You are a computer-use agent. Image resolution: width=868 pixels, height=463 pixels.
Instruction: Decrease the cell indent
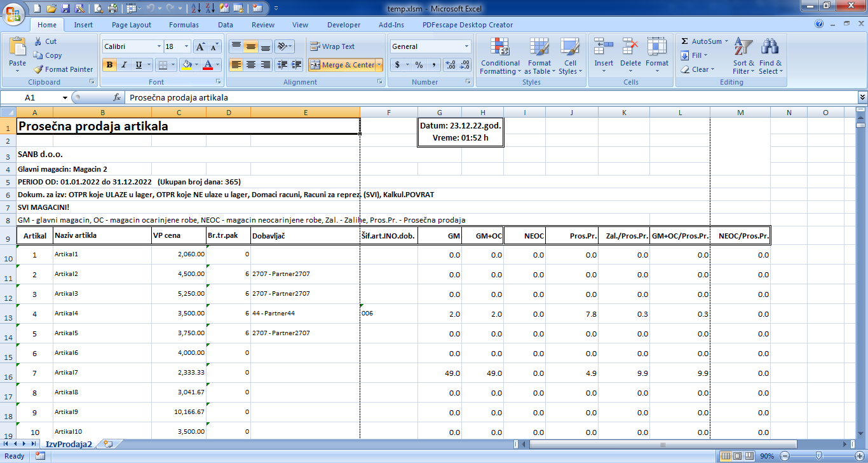(x=282, y=64)
